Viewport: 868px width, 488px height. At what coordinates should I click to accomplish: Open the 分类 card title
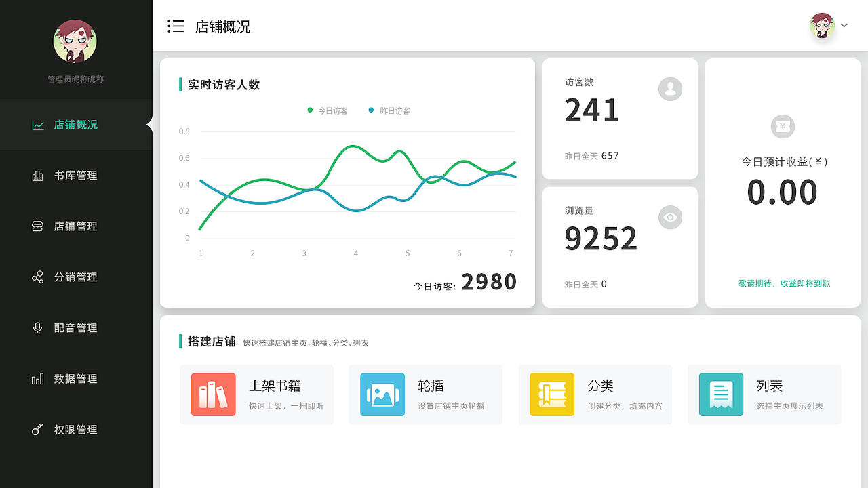(x=600, y=386)
